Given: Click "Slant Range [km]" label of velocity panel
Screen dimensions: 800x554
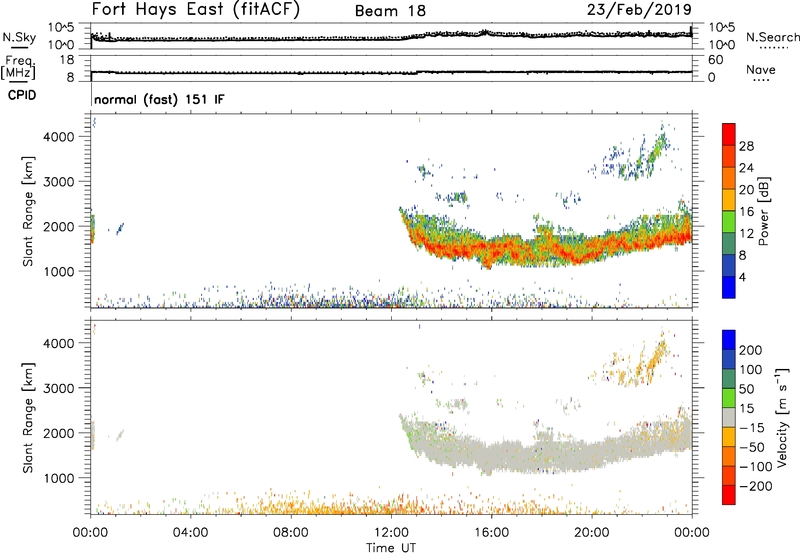Looking at the screenshot, I should coord(28,418).
